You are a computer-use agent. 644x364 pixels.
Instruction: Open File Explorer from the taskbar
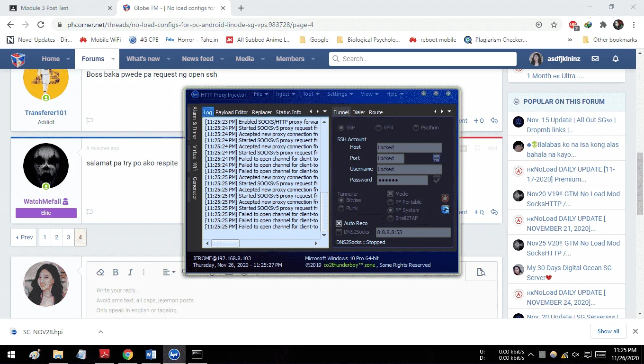coord(58,354)
